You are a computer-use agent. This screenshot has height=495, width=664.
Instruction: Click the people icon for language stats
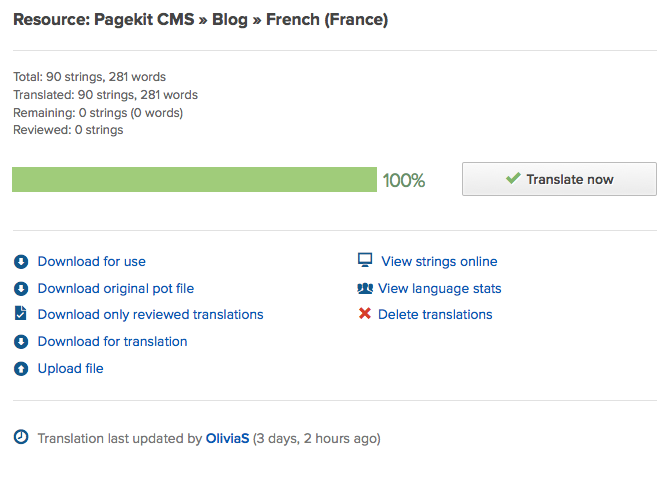click(365, 288)
